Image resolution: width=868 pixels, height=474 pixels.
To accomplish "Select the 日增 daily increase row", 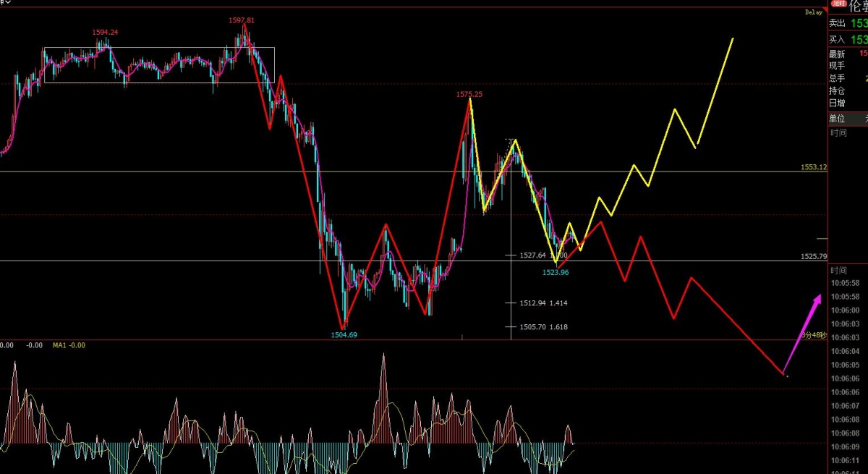I will point(848,103).
